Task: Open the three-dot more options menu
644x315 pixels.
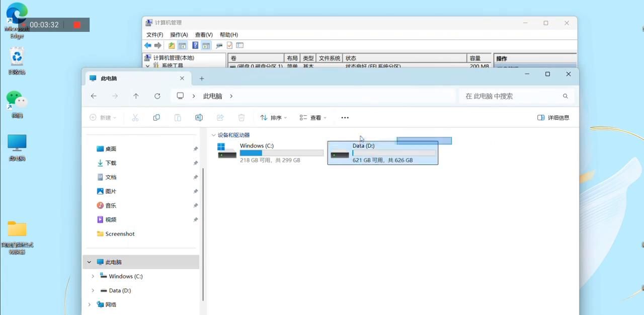Action: tap(345, 117)
